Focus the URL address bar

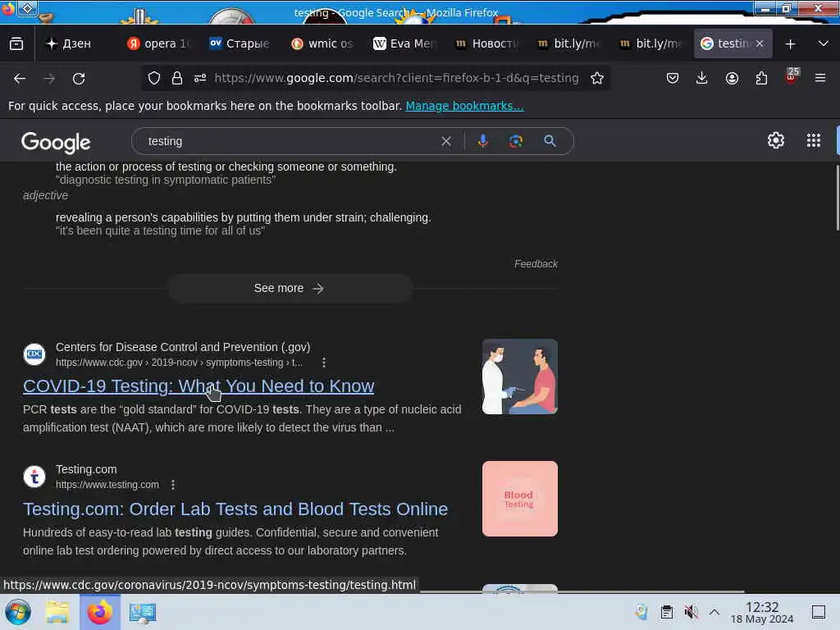(396, 78)
